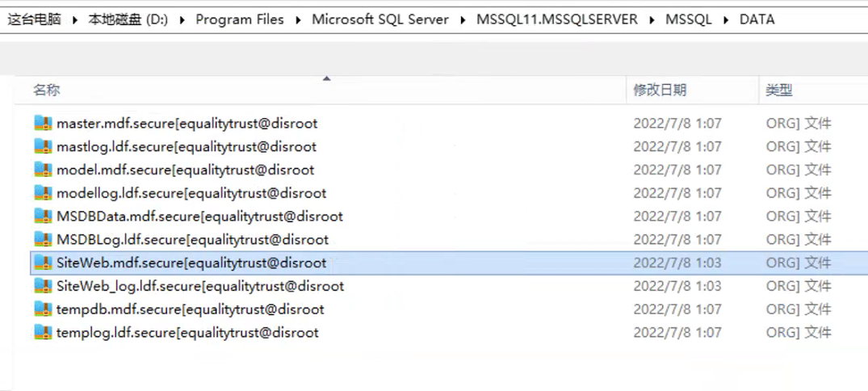
Task: Click the templog.ldf.secure file icon
Action: 43,333
